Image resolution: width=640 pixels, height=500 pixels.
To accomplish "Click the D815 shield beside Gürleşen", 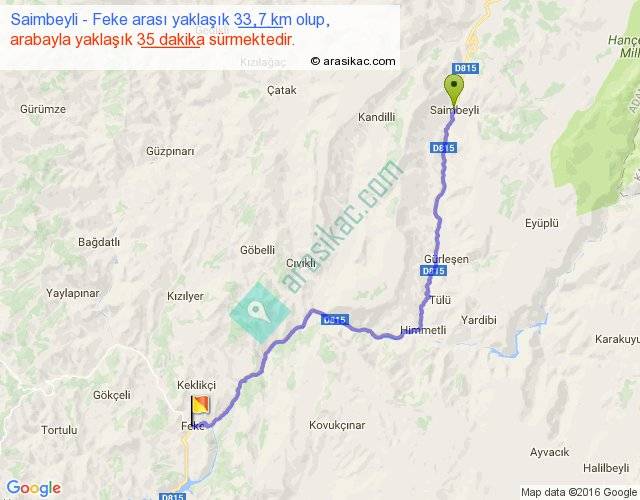I will click(433, 271).
